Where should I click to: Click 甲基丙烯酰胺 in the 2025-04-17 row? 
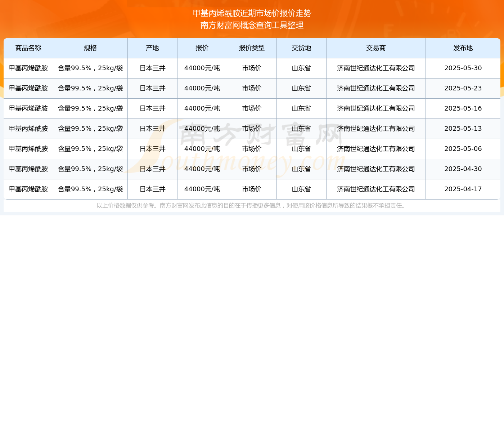pyautogui.click(x=28, y=189)
